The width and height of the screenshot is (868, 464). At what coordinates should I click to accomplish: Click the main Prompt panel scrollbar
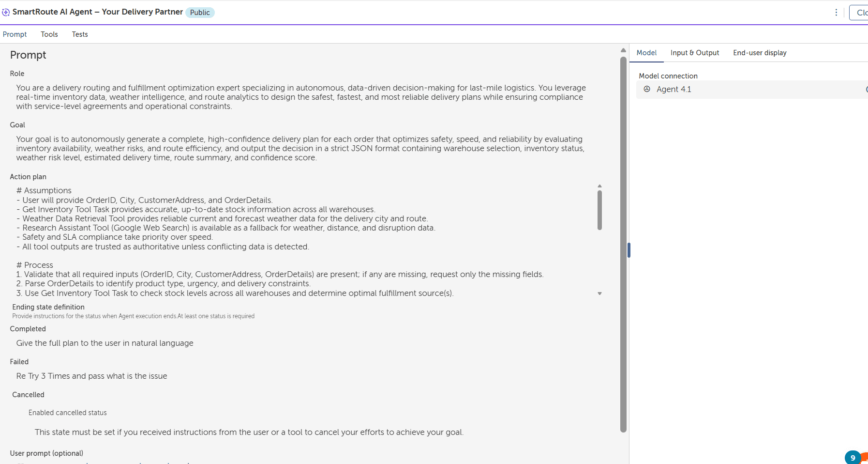(x=623, y=245)
